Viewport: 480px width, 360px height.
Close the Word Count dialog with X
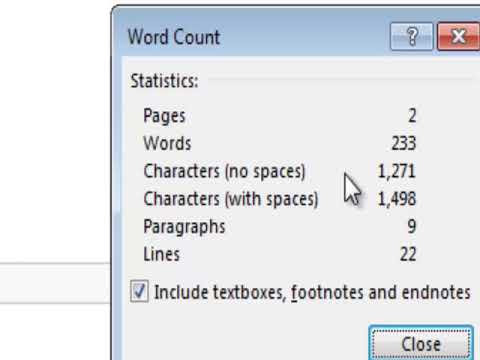459,36
